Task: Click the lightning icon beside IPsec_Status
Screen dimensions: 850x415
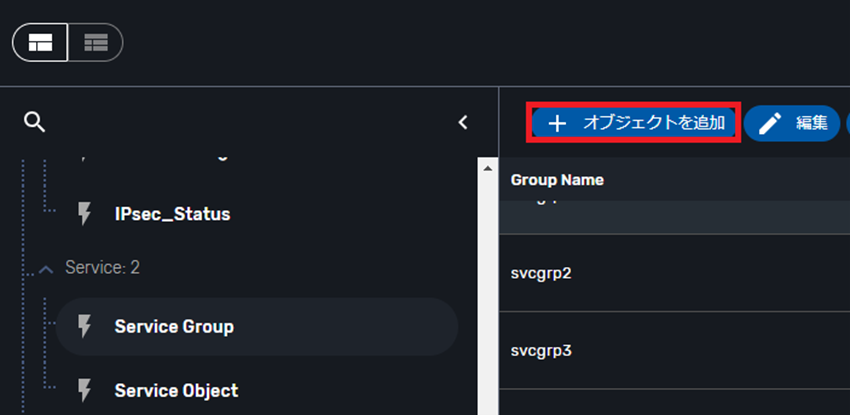Action: (85, 214)
